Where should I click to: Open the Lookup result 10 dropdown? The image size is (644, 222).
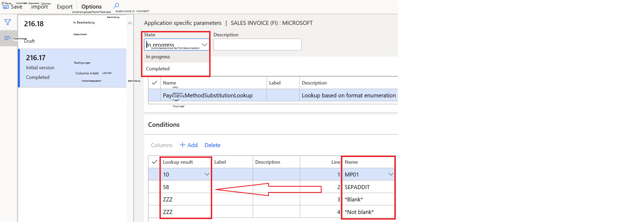click(x=207, y=174)
